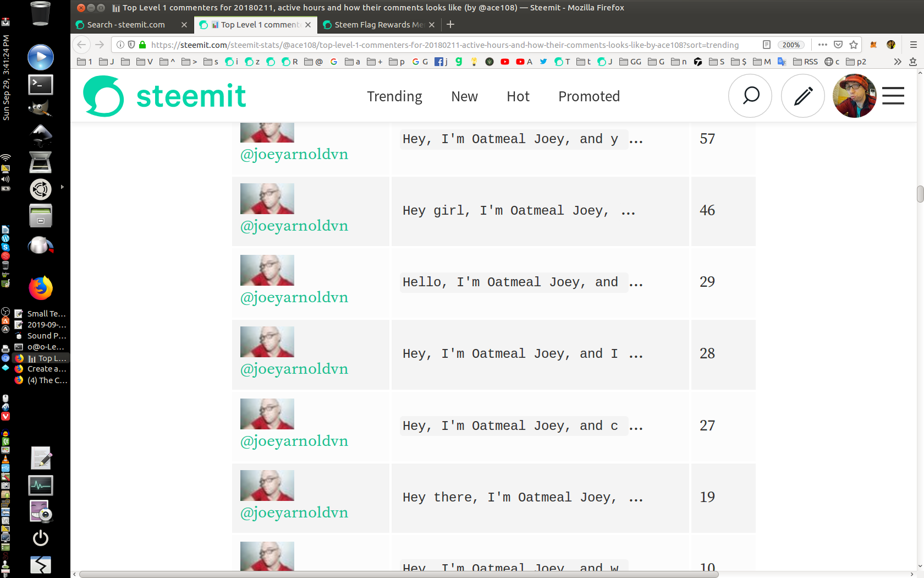The width and height of the screenshot is (924, 578).
Task: Open @joeyarnoldvn link beside count 46
Action: tap(294, 226)
